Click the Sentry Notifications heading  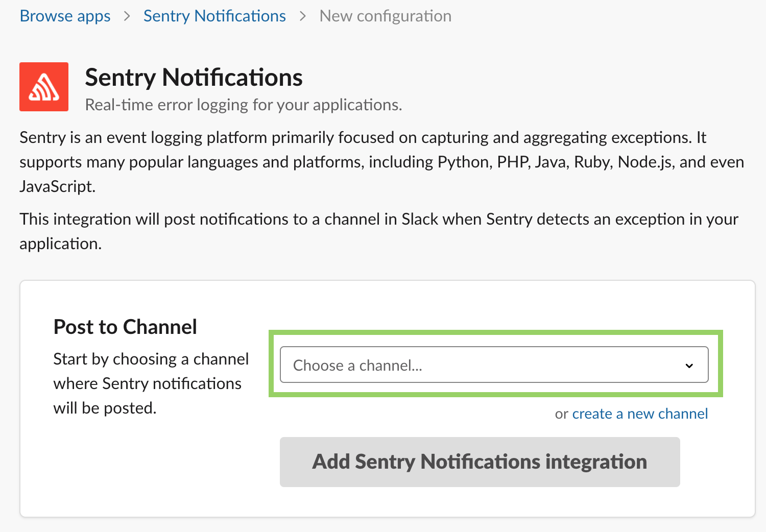click(x=194, y=78)
